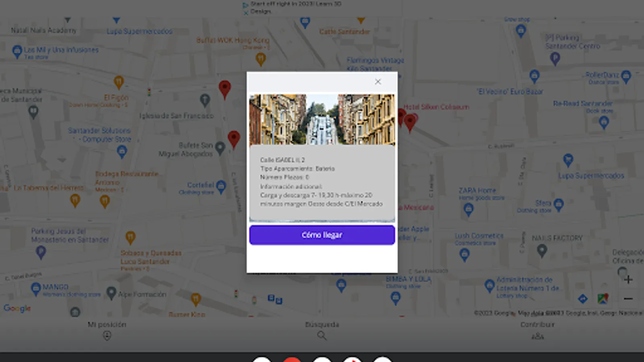
Task: Close the parking info popup
Action: [x=378, y=82]
